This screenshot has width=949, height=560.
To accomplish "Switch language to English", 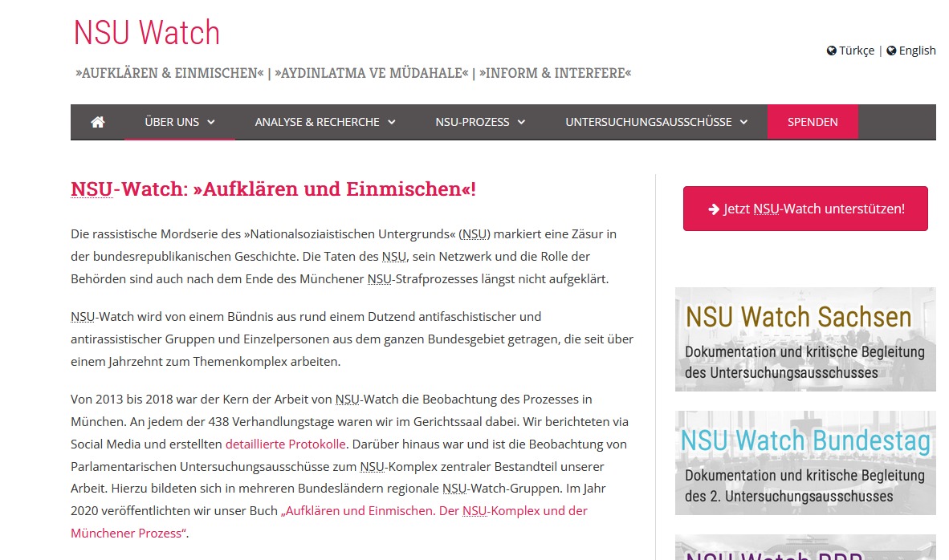I will coord(917,51).
